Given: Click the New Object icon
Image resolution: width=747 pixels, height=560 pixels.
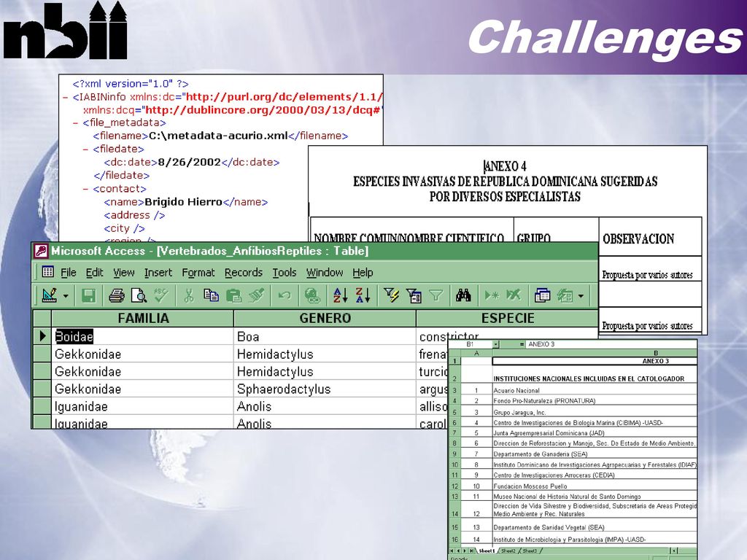Looking at the screenshot, I should click(565, 296).
